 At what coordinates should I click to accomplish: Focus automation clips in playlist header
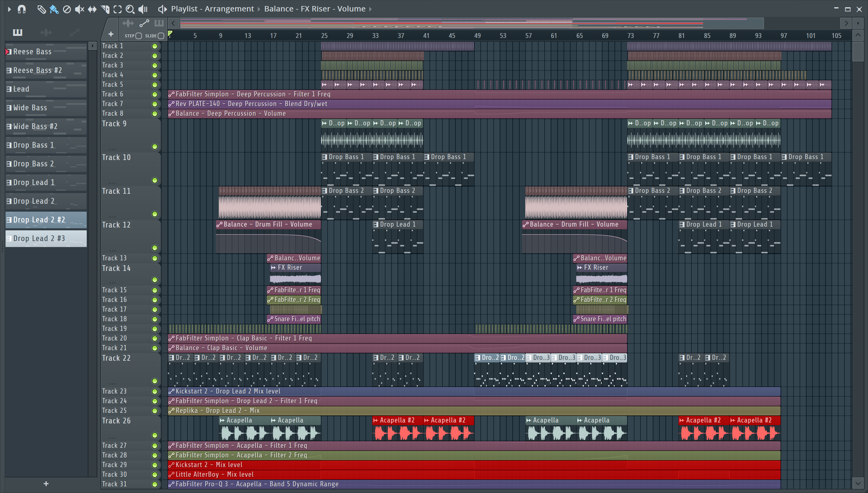tap(144, 24)
